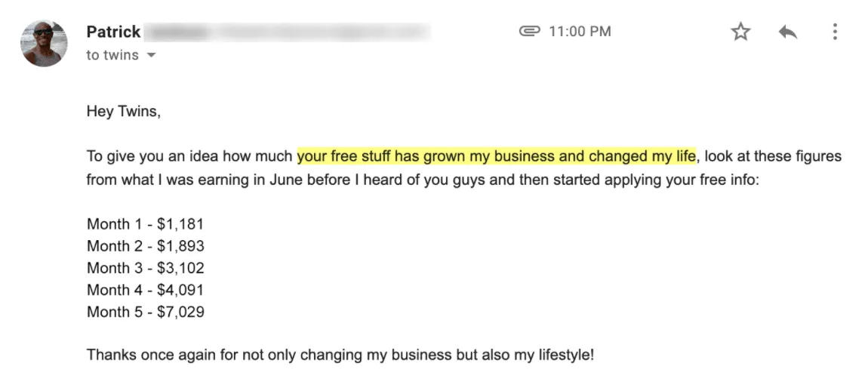This screenshot has width=868, height=379.
Task: Click the "Month 4 - $4,091" line
Action: click(x=146, y=290)
